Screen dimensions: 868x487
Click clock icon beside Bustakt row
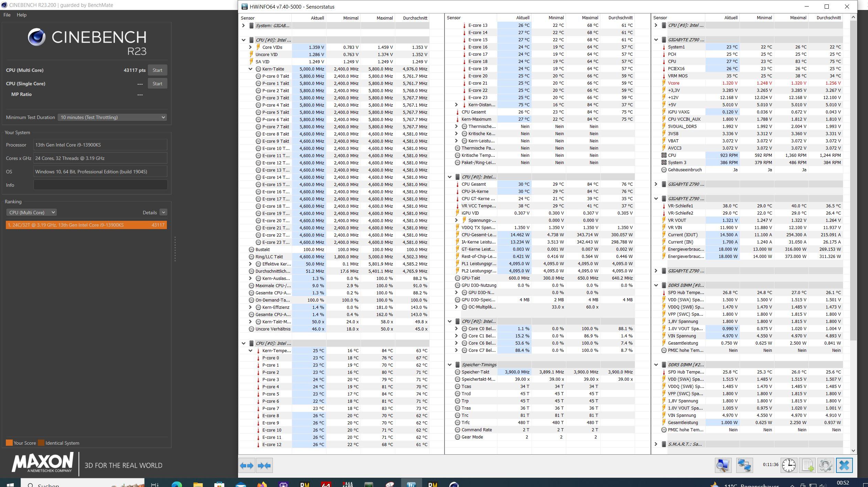click(251, 249)
